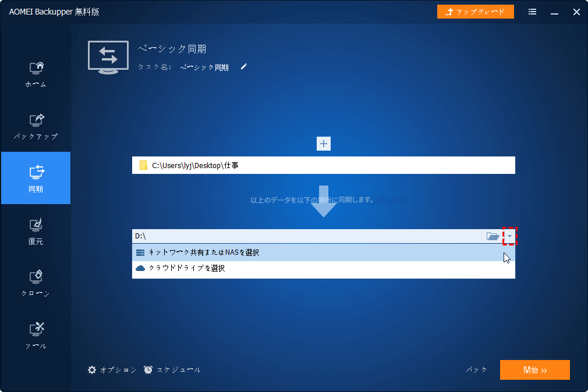Open the ツール (Tools) sidebar section

pyautogui.click(x=36, y=336)
